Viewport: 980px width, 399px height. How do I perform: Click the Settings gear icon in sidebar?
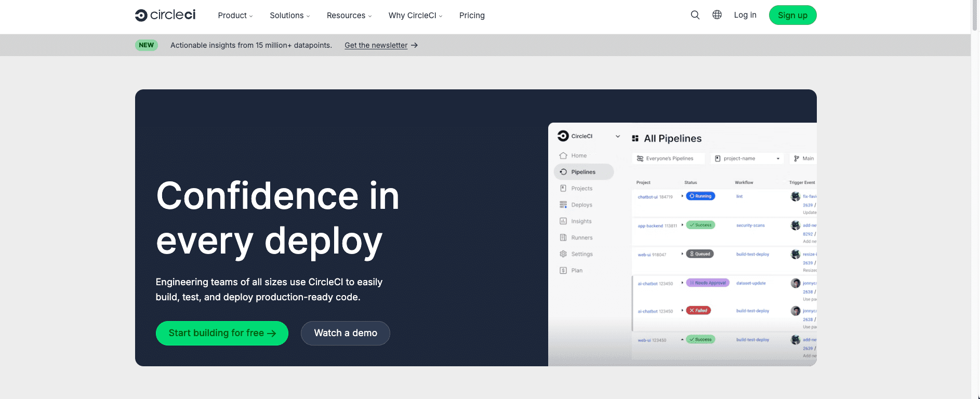563,254
